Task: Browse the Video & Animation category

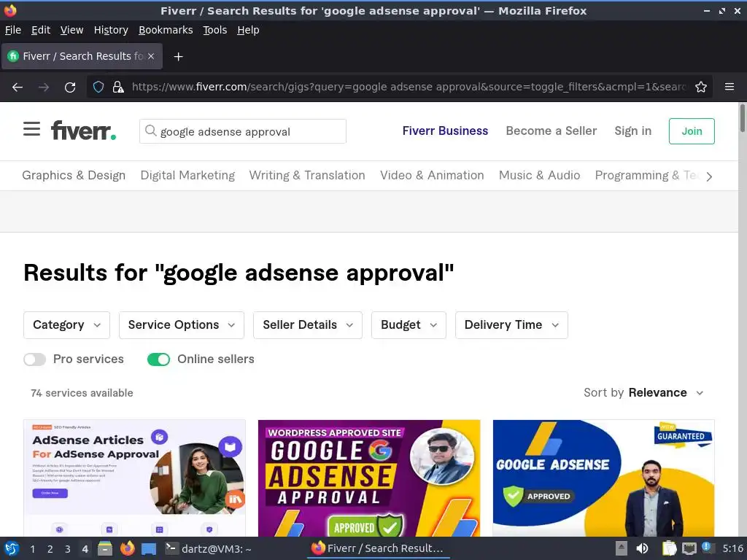Action: click(432, 175)
